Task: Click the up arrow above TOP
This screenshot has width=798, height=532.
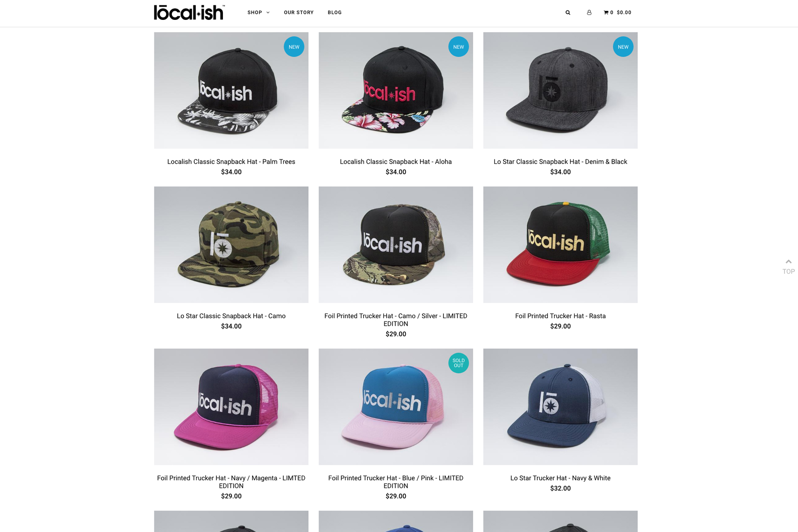Action: coord(788,262)
